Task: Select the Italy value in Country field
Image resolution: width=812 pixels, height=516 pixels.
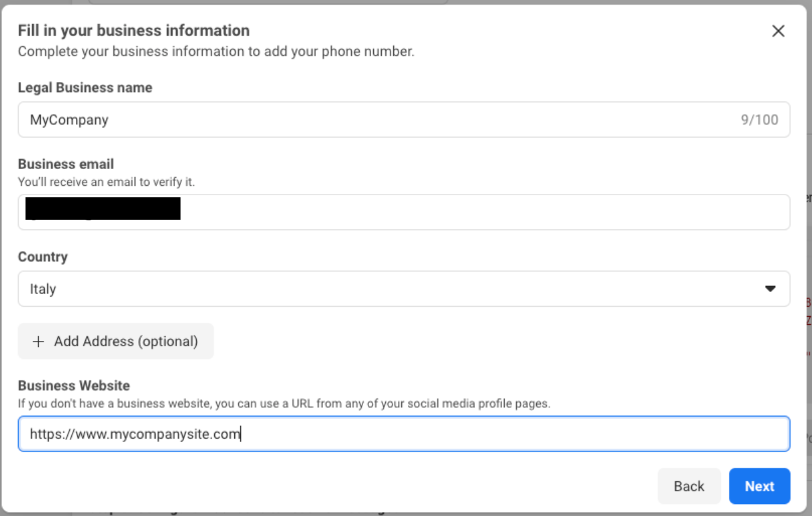Action: coord(43,289)
